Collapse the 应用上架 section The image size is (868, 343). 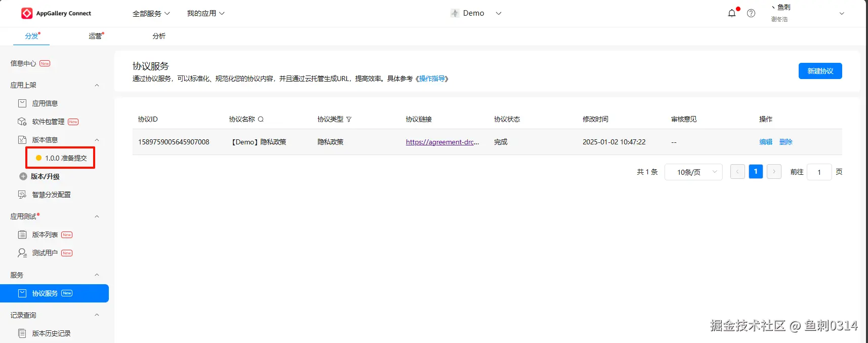[x=97, y=85]
